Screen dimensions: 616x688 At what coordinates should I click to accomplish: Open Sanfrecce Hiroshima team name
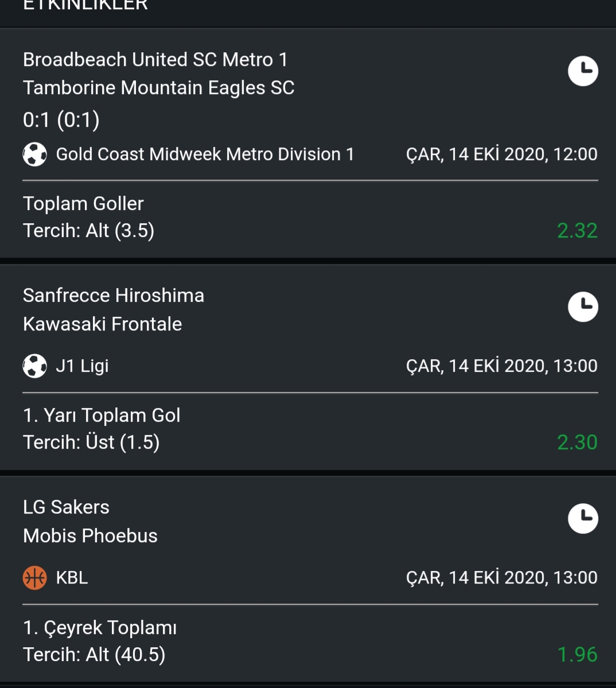point(114,296)
